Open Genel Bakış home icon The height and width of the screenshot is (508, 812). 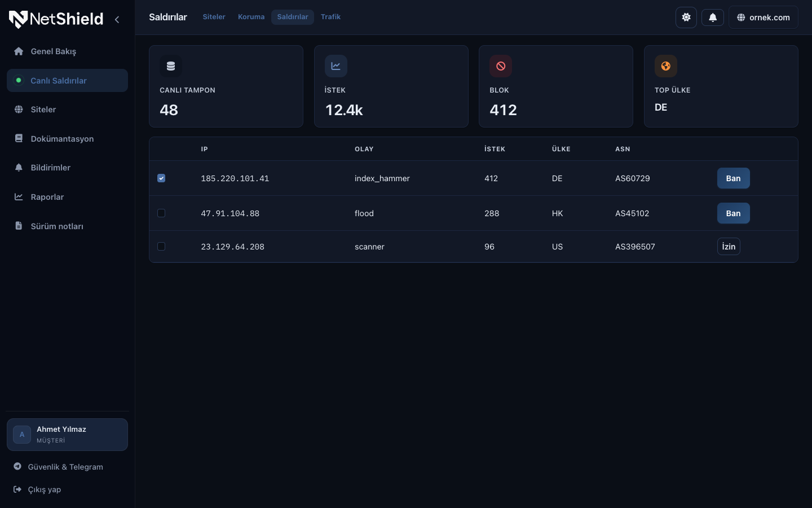pos(19,51)
